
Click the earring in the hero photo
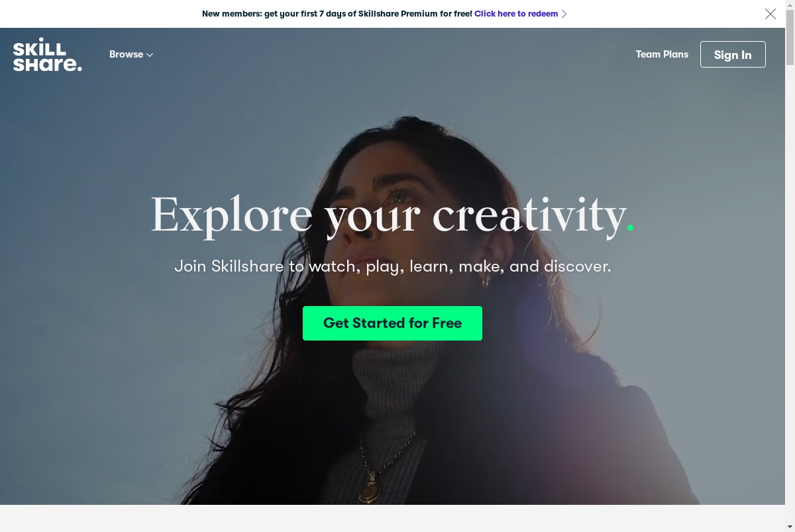coord(486,281)
